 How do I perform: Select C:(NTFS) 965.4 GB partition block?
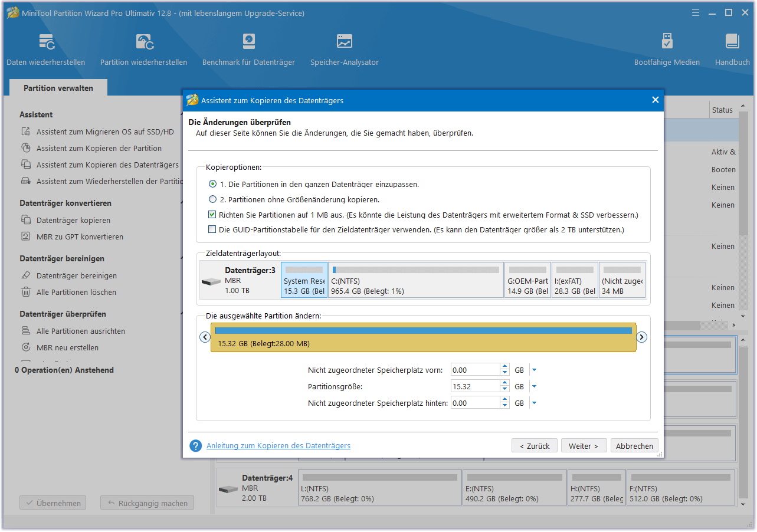[416, 280]
